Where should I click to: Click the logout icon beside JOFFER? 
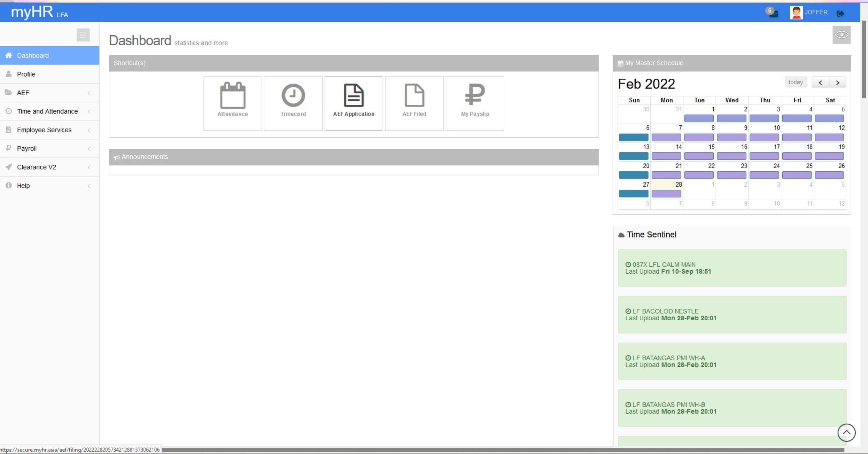point(840,14)
